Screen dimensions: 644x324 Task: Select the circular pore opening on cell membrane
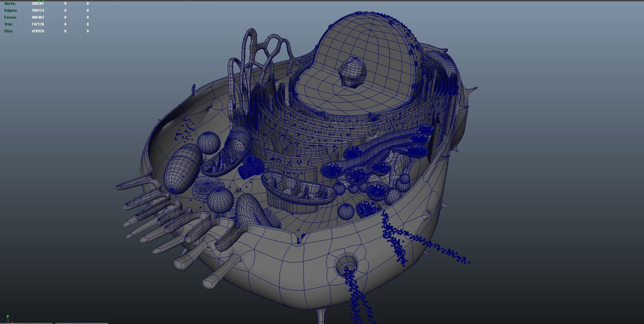tap(347, 265)
